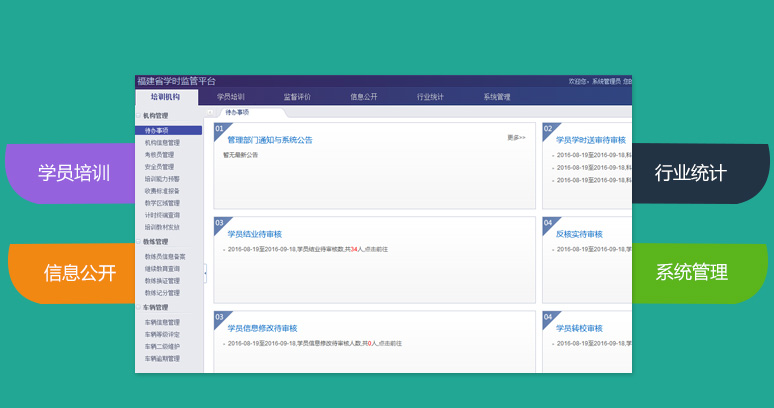Click the orange 信息公开 feature badge
The height and width of the screenshot is (408, 774).
[x=72, y=272]
